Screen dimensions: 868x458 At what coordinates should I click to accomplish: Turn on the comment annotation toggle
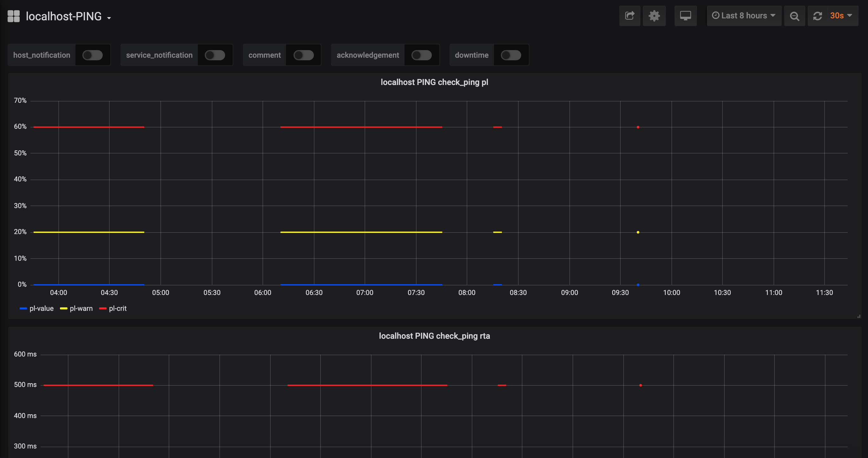click(303, 55)
